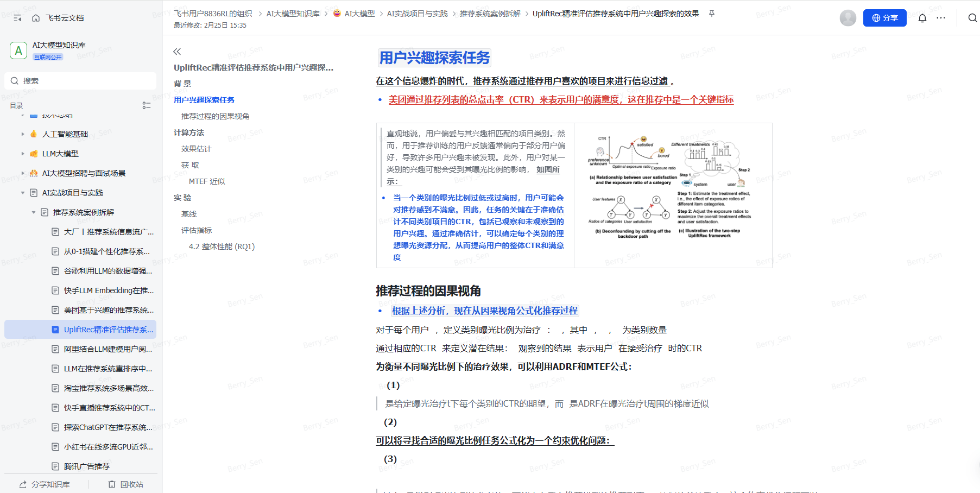
Task: Navigate to AI大模型知识库 breadcrumb
Action: [x=293, y=14]
